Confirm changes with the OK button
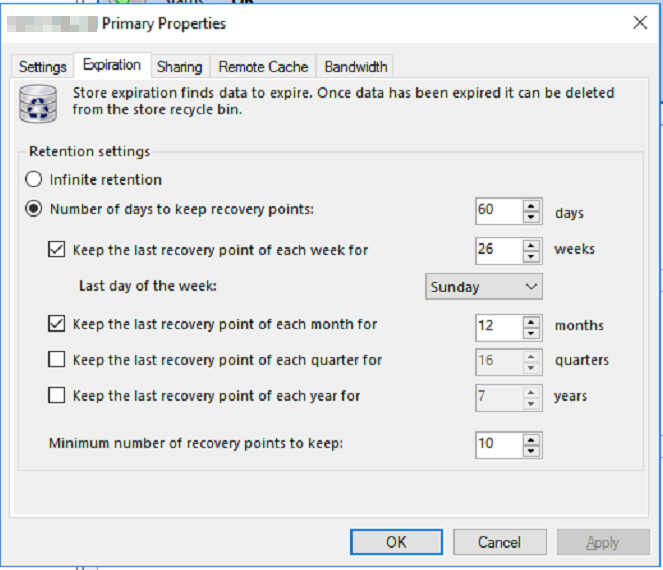663x570 pixels. point(396,542)
